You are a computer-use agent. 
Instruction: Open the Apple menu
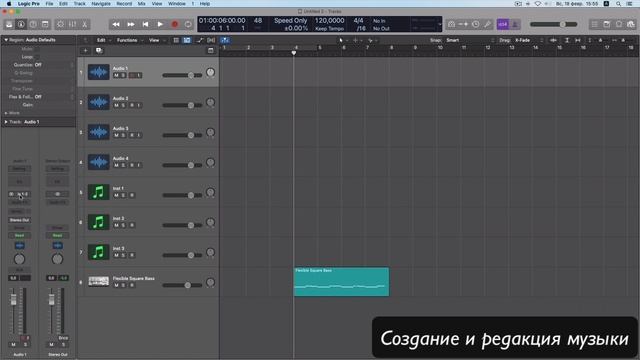point(9,4)
